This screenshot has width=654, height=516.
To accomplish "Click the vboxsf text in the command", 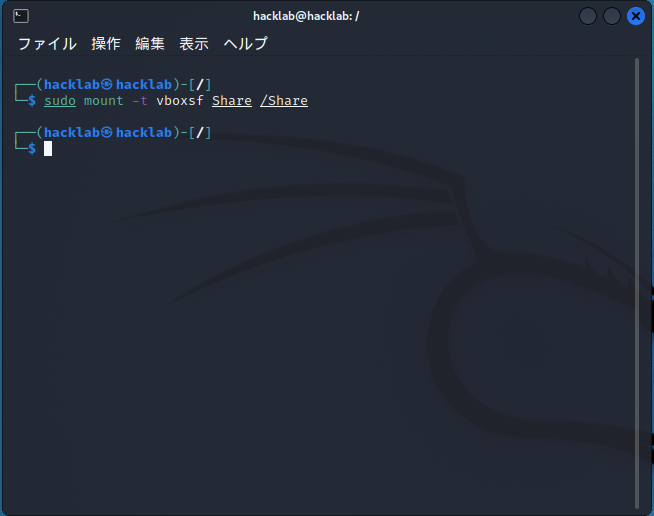I will (180, 101).
